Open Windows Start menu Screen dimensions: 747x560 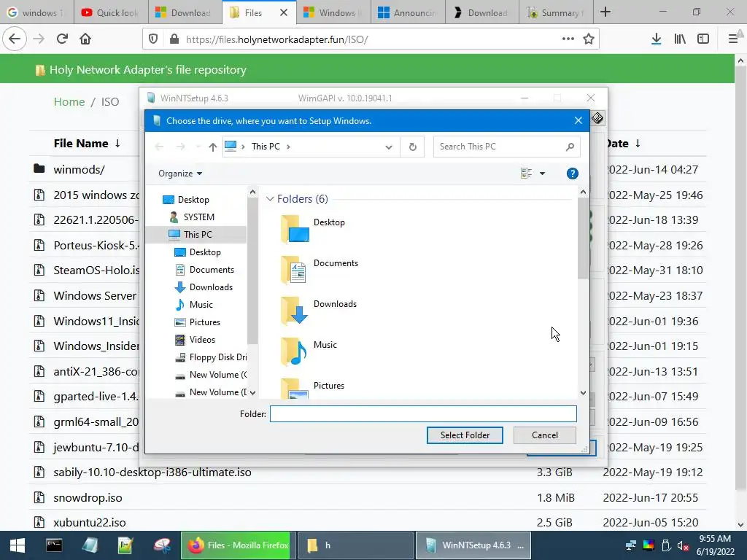[x=18, y=545]
